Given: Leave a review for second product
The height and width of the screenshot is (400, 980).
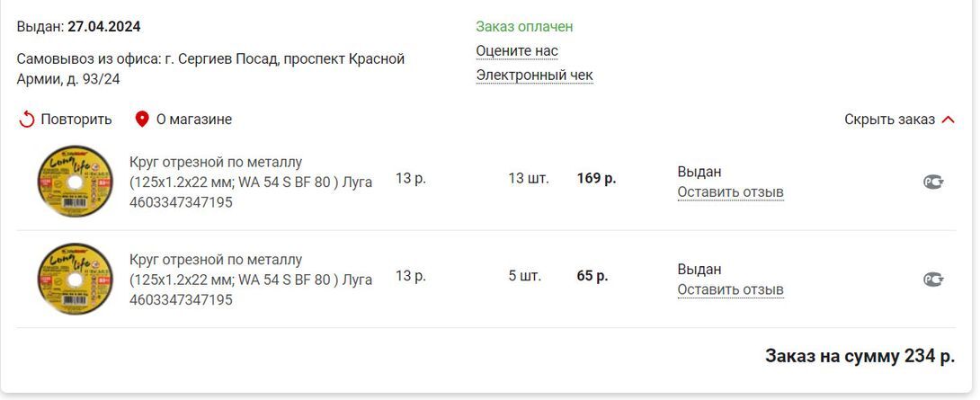Looking at the screenshot, I should pos(730,289).
